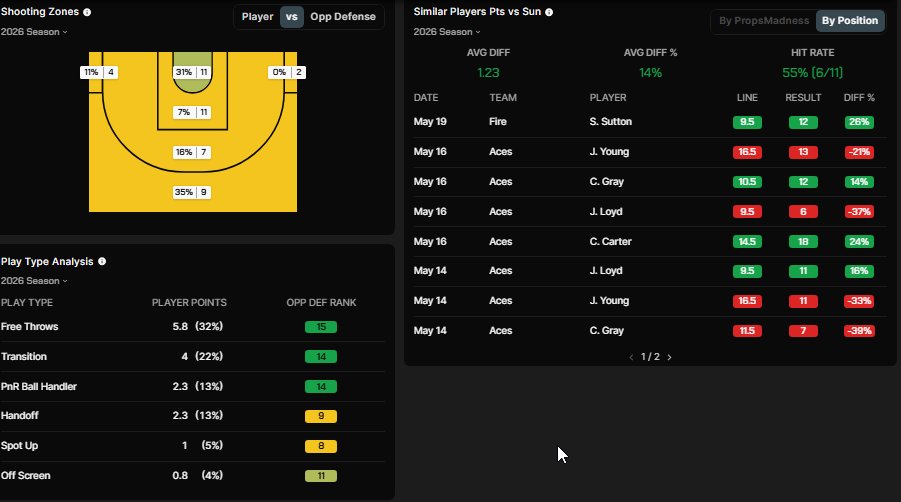Click PLAYER column header
Screen dimensions: 901x502
607,98
